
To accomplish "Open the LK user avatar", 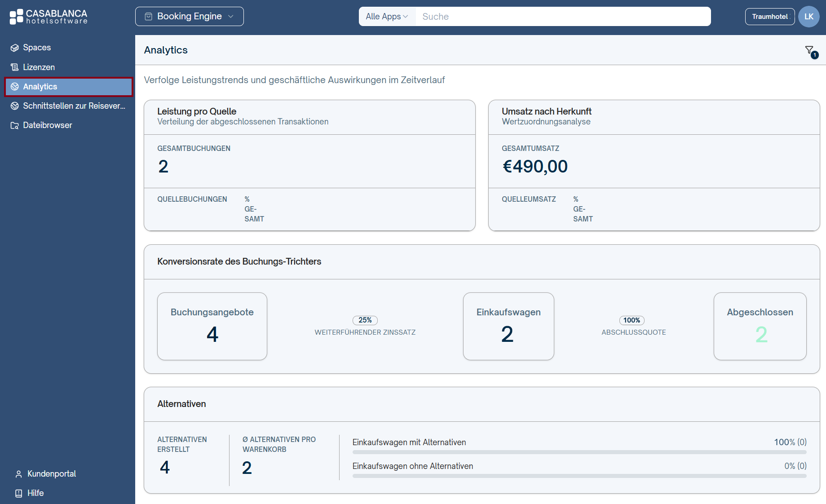I will point(809,17).
